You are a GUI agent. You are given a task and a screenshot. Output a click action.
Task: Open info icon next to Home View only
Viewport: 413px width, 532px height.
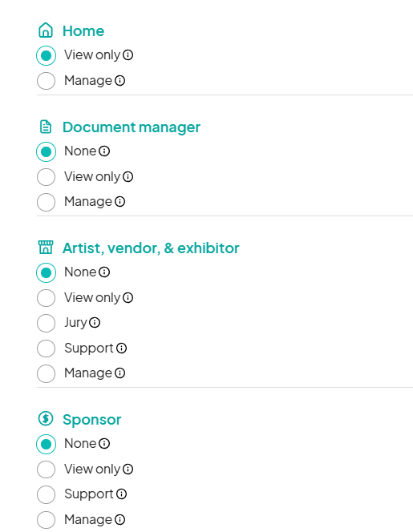[128, 54]
